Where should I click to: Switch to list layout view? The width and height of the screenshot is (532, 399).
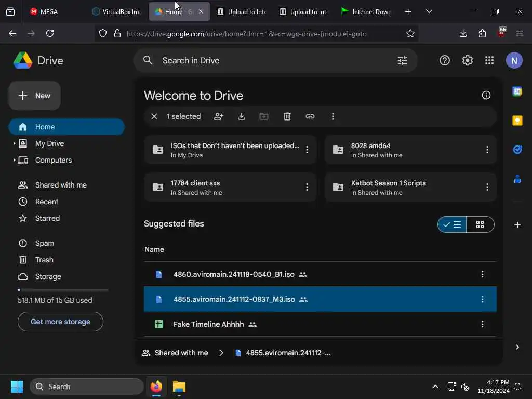click(x=452, y=224)
